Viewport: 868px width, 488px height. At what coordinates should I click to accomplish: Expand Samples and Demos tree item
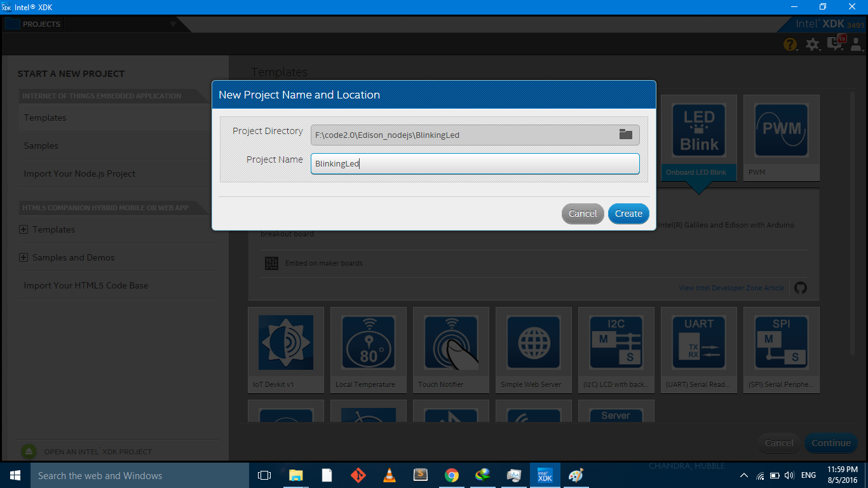point(24,257)
